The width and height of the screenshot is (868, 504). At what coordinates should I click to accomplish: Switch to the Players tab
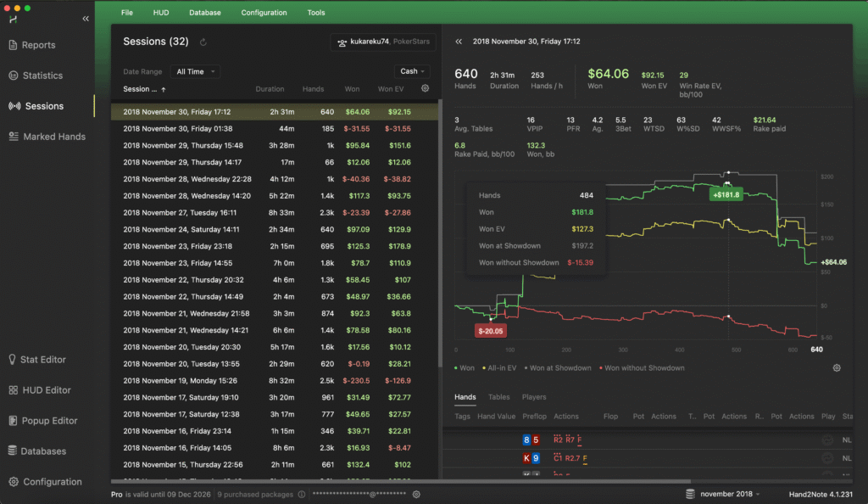[534, 397]
